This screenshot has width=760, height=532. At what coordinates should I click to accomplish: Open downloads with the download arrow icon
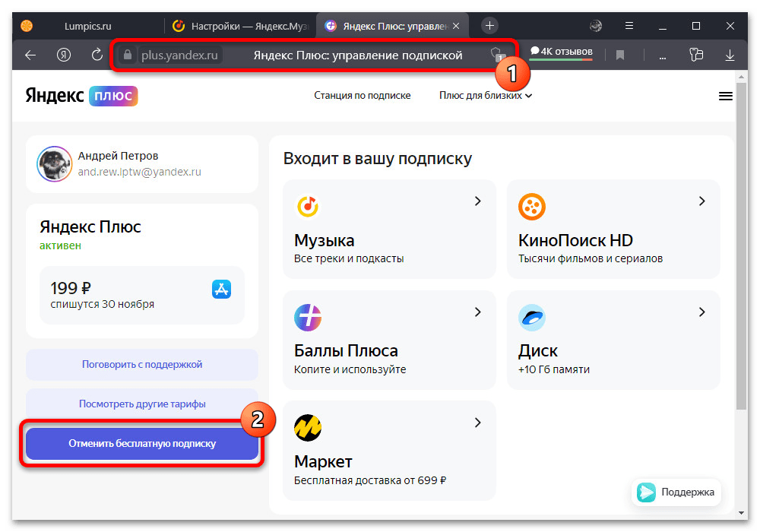click(730, 55)
